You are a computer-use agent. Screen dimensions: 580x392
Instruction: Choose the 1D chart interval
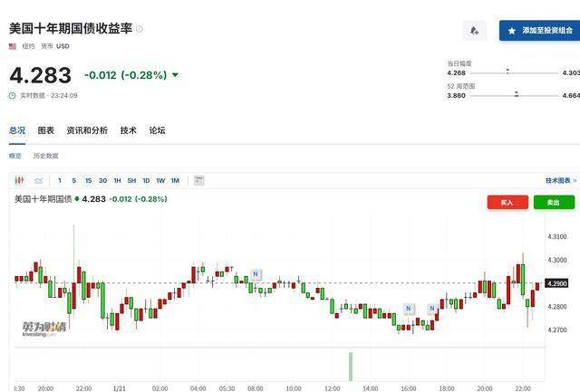(x=146, y=180)
